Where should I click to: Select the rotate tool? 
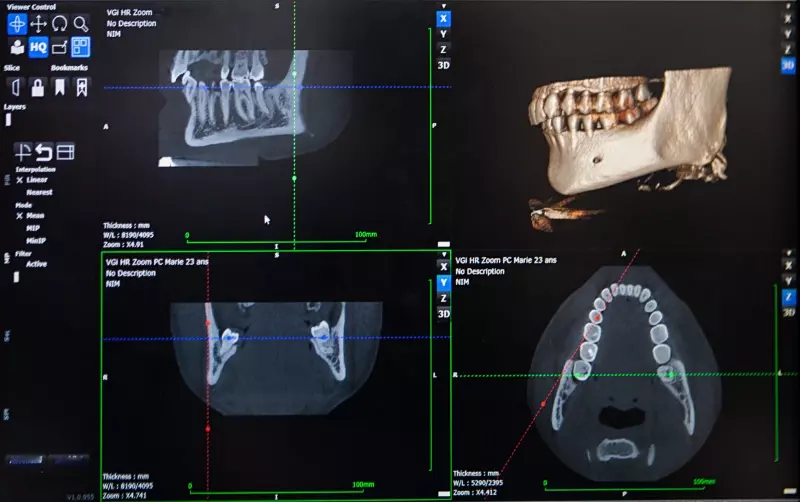[60, 24]
